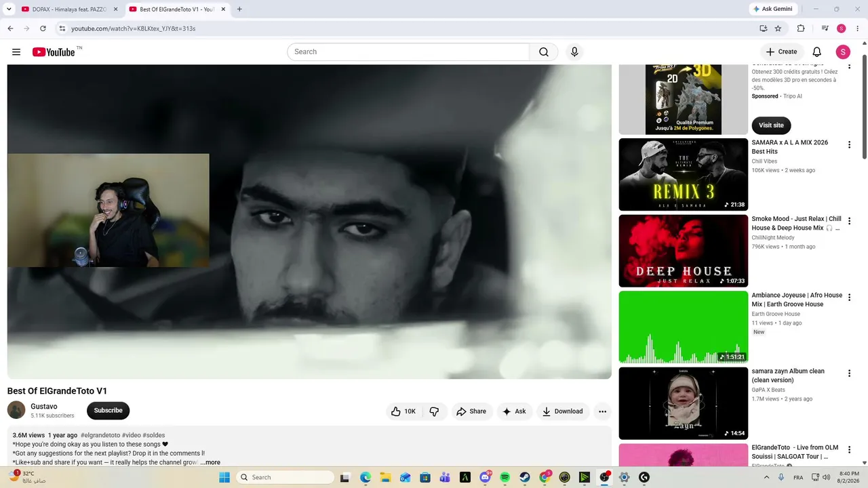Go back in browser history
The width and height of the screenshot is (868, 488).
click(x=10, y=28)
